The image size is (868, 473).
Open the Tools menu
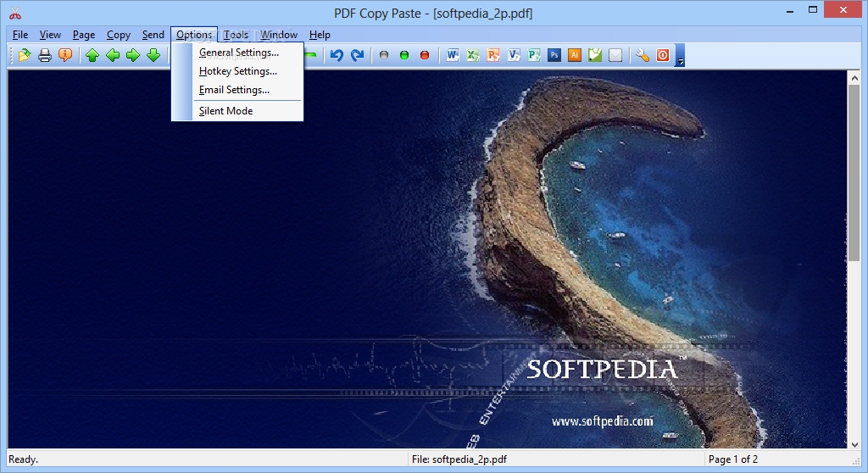click(236, 35)
